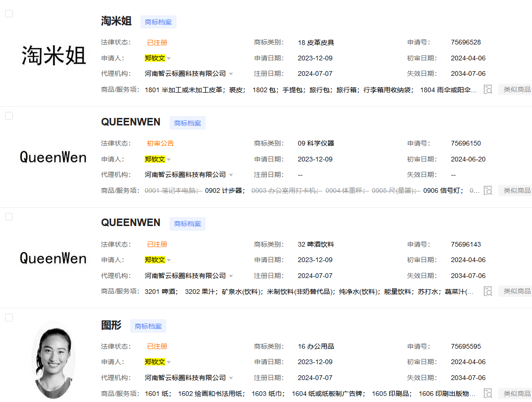Viewport: 532px width, 402px height.
Task: Tick checkbox for QUEENWEN 32 啤酒饮料 entry
Action: (x=9, y=217)
